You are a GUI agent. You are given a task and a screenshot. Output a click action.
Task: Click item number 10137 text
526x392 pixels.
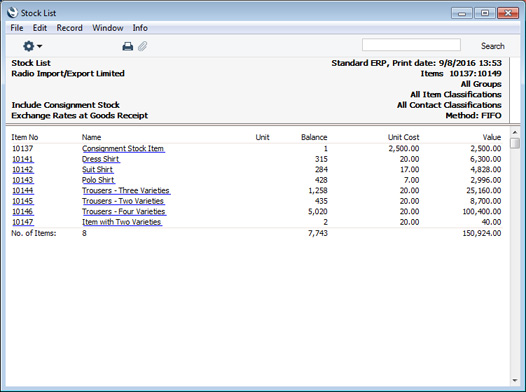click(22, 149)
